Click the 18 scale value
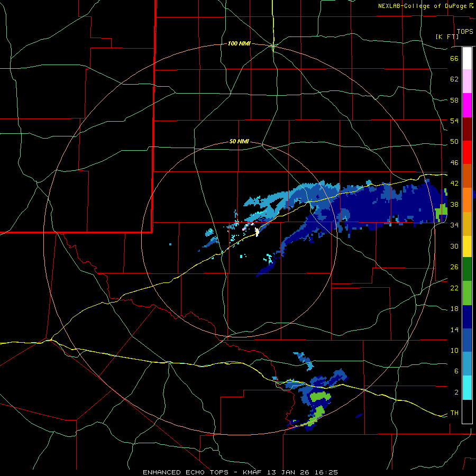 454,309
